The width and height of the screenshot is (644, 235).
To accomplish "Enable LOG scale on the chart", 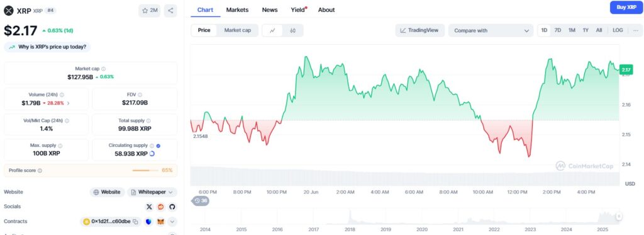I will point(618,30).
